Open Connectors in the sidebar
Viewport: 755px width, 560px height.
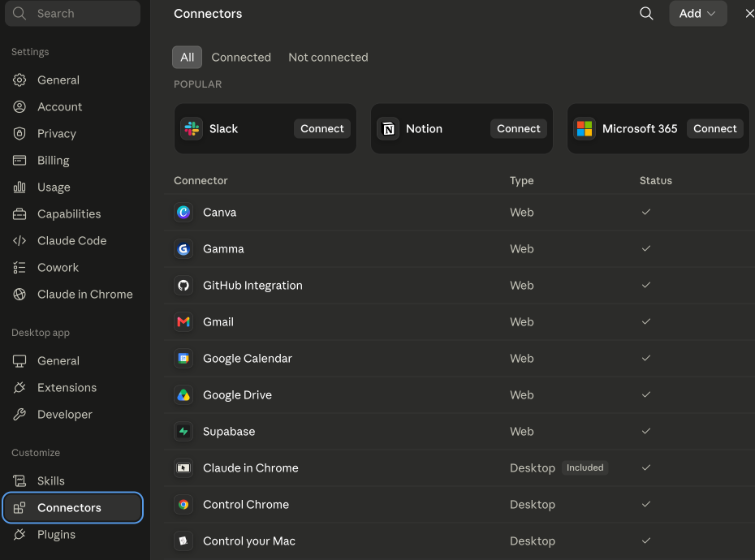click(x=73, y=507)
